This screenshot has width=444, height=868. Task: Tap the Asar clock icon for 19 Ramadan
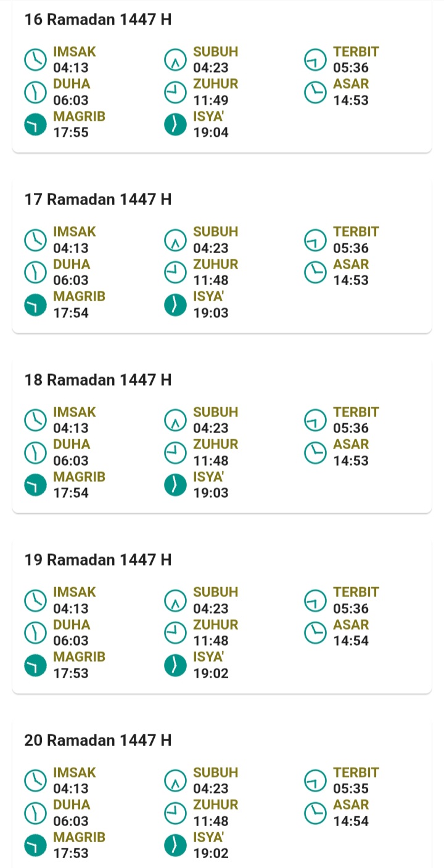coord(315,633)
